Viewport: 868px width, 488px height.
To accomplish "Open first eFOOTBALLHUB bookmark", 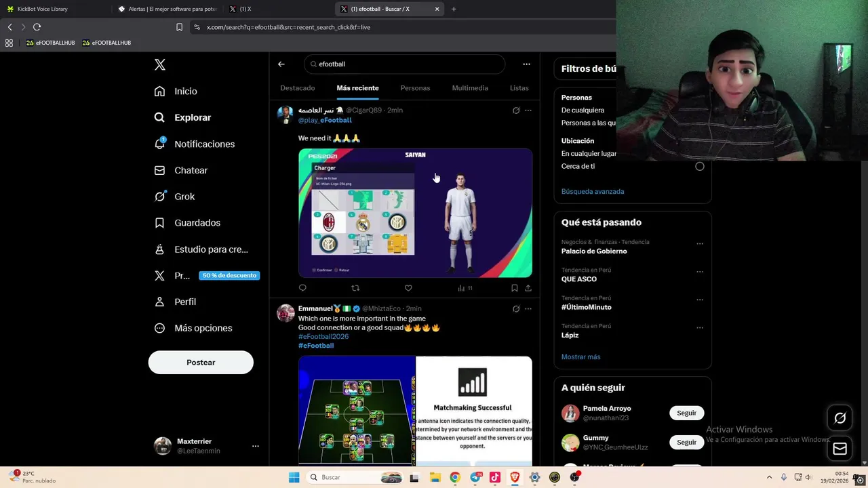I will [x=50, y=43].
